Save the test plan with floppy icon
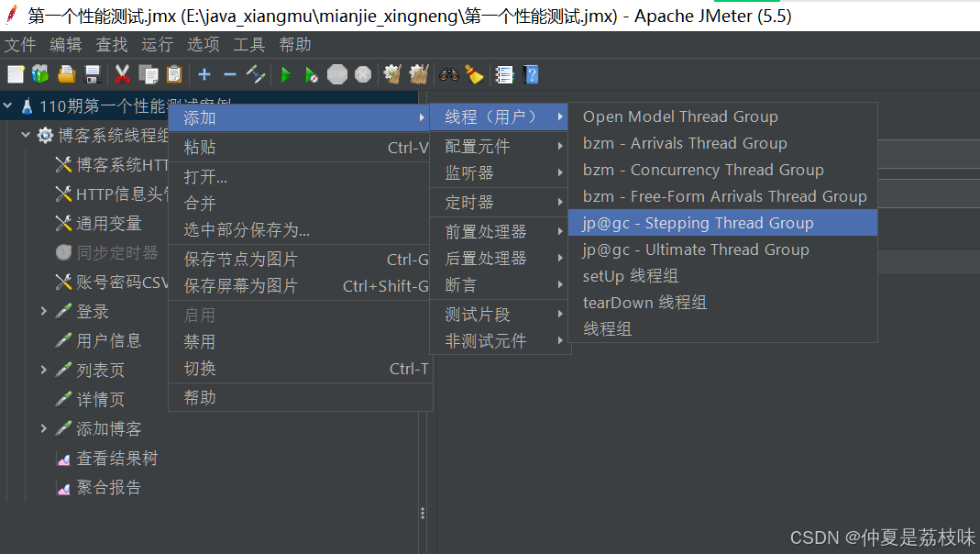This screenshot has width=980, height=554. [93, 75]
